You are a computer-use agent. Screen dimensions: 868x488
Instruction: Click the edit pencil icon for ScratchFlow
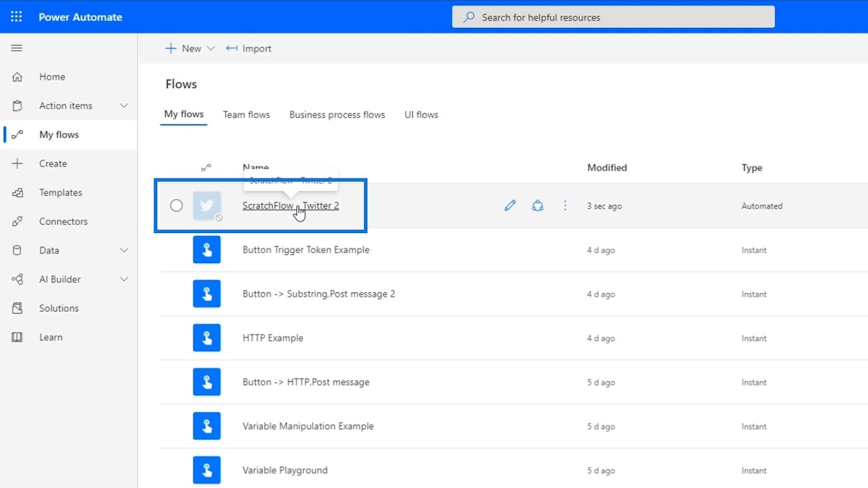pyautogui.click(x=510, y=206)
